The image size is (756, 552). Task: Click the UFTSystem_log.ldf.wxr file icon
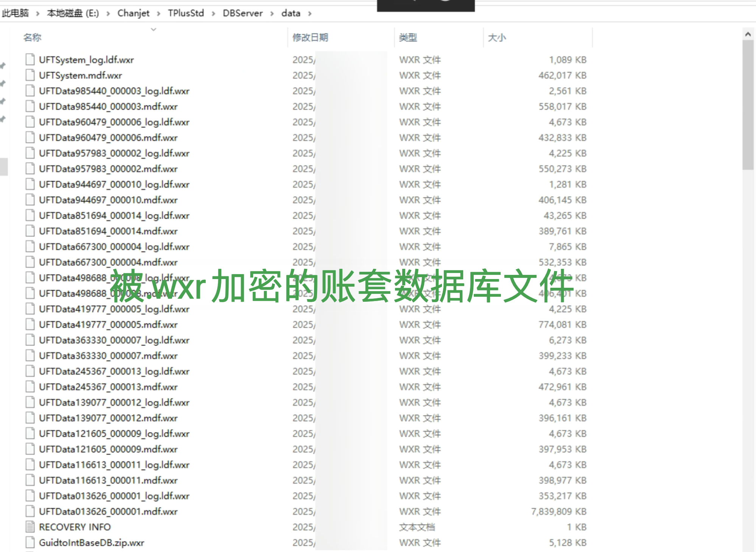pyautogui.click(x=30, y=60)
